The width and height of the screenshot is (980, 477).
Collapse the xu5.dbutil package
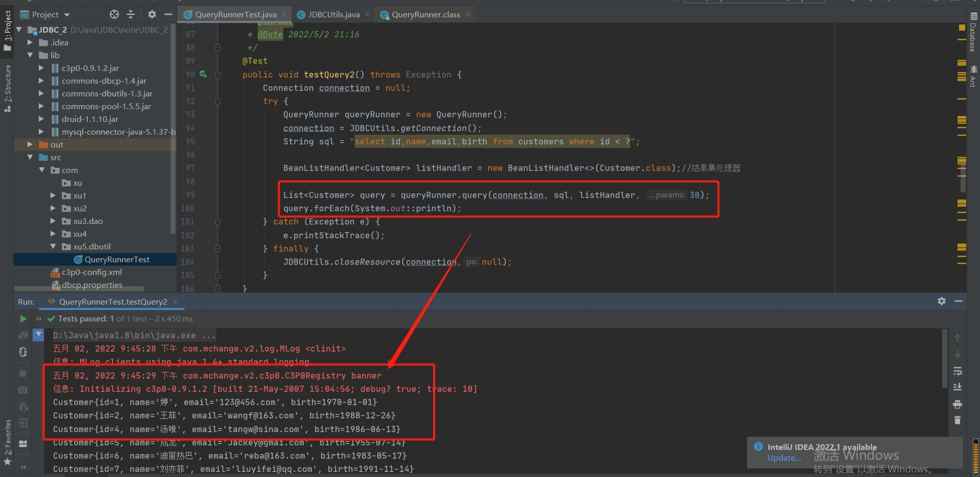coord(53,246)
